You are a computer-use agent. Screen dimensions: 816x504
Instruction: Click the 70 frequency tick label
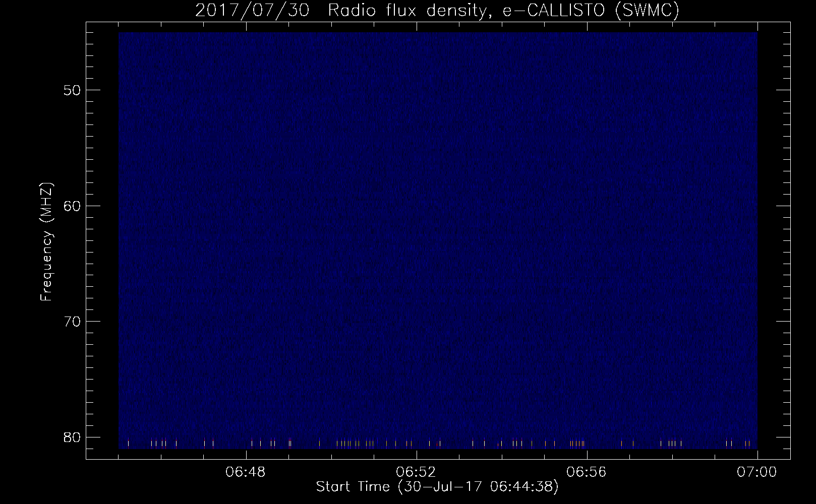point(73,322)
